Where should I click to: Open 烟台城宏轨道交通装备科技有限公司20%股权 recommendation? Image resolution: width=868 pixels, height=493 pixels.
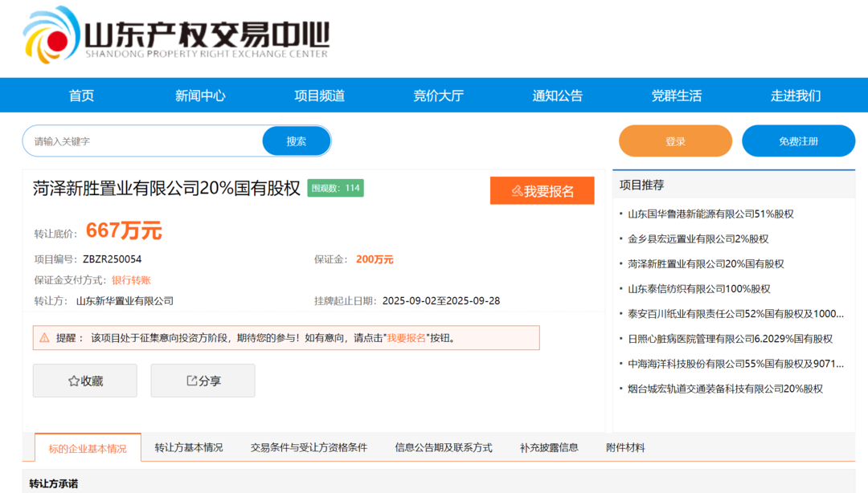click(725, 389)
